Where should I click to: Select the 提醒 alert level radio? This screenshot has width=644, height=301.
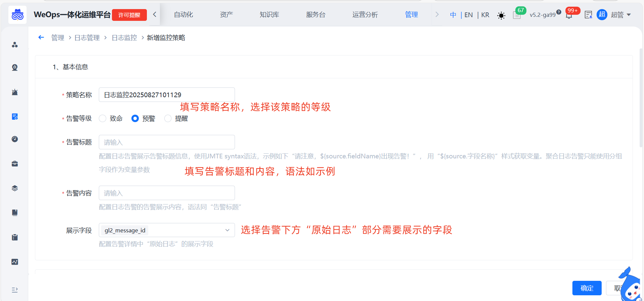coord(168,118)
